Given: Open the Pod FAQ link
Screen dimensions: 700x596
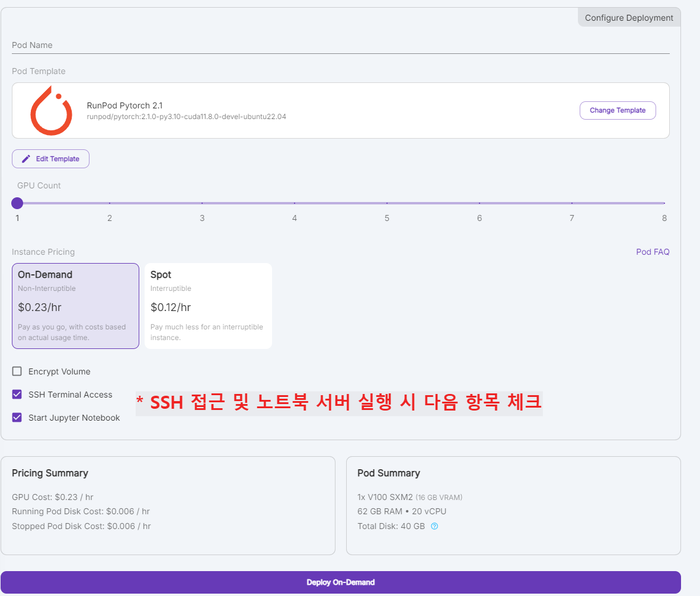Looking at the screenshot, I should click(x=653, y=252).
